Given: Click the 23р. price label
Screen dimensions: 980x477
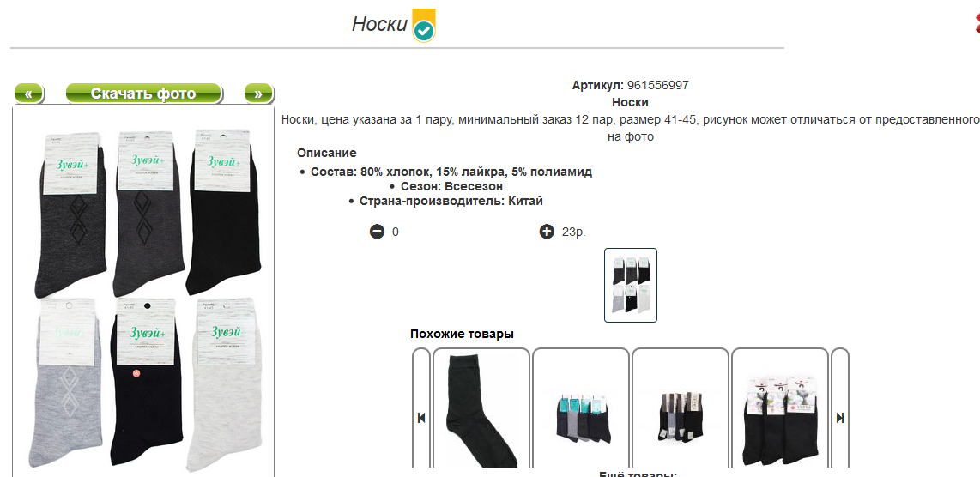Looking at the screenshot, I should click(x=574, y=232).
